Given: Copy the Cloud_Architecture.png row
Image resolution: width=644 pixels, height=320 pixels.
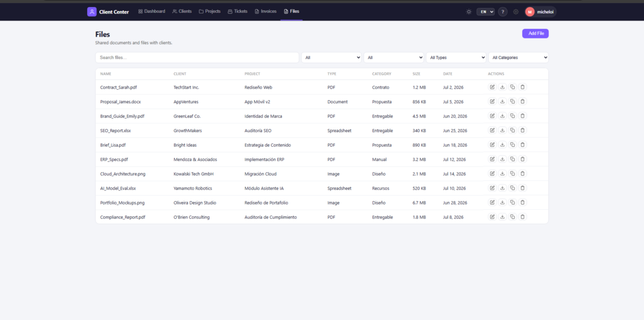Looking at the screenshot, I should coord(512,173).
